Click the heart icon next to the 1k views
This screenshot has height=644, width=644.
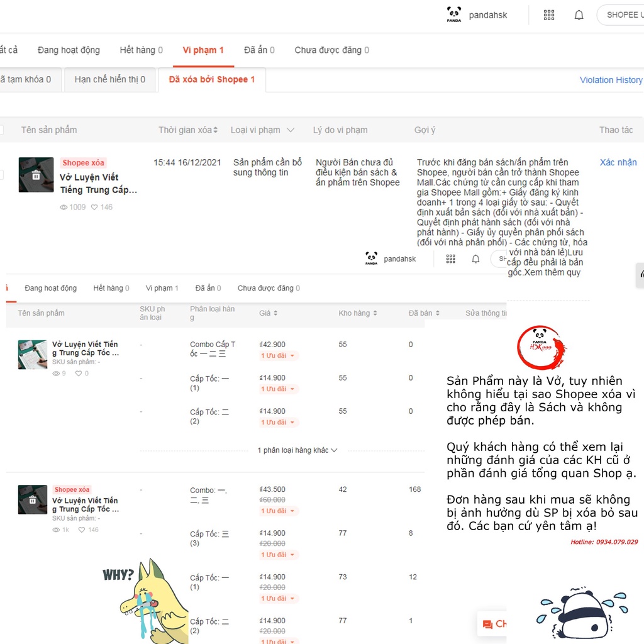(82, 530)
